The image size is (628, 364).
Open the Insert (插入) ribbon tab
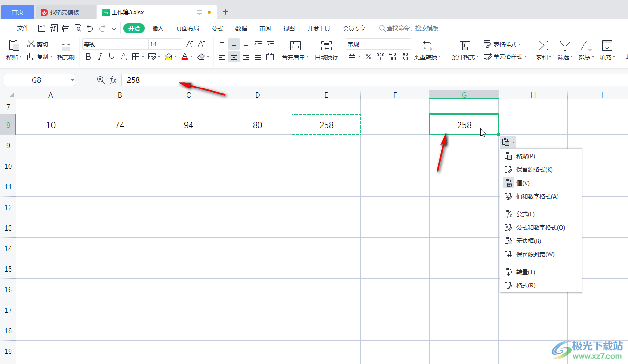(158, 28)
